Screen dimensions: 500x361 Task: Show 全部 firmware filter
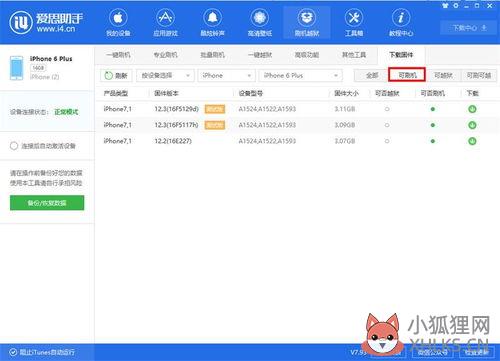372,76
